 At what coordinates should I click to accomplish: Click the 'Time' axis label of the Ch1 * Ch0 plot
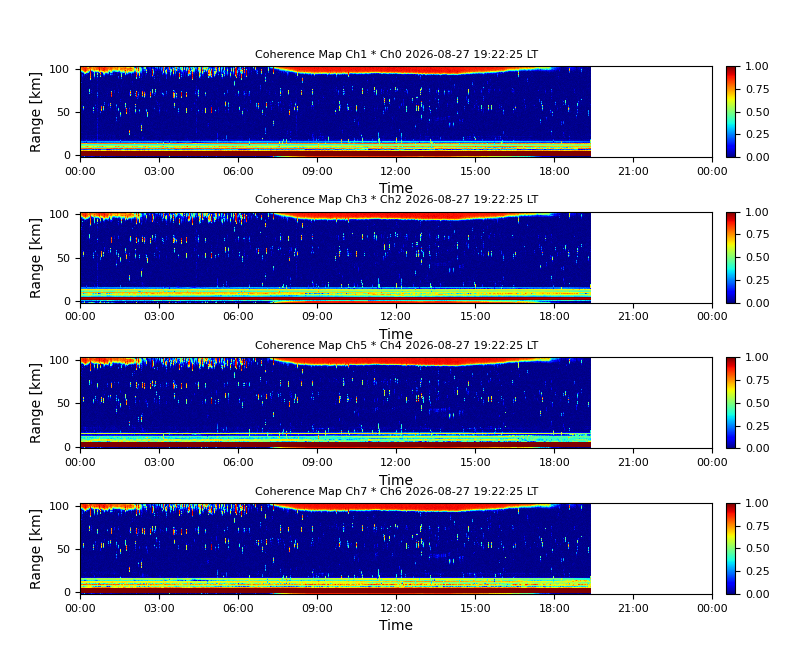396,188
